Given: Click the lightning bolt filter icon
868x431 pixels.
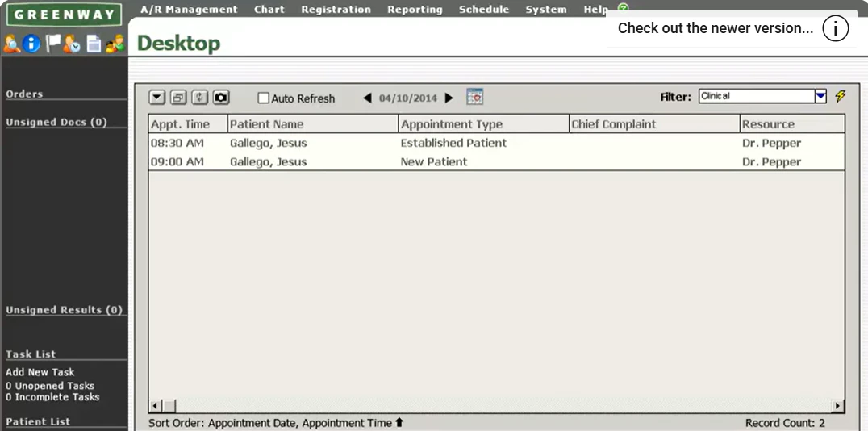Looking at the screenshot, I should click(x=841, y=96).
